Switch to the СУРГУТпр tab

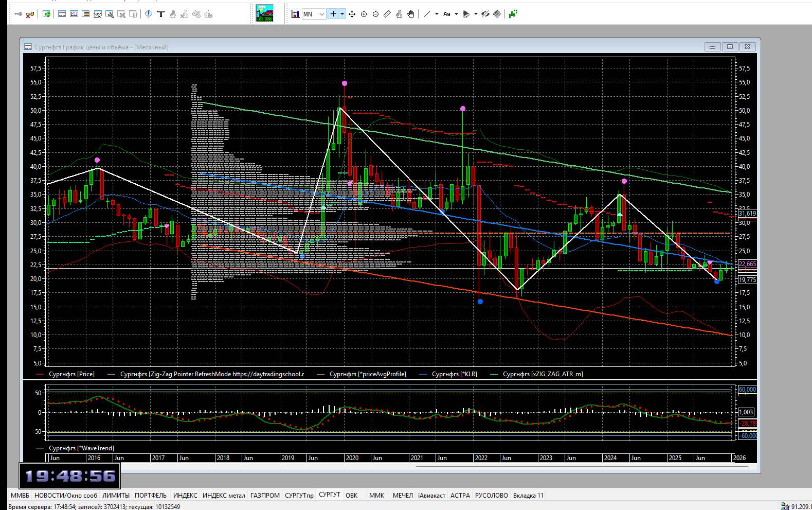299,496
